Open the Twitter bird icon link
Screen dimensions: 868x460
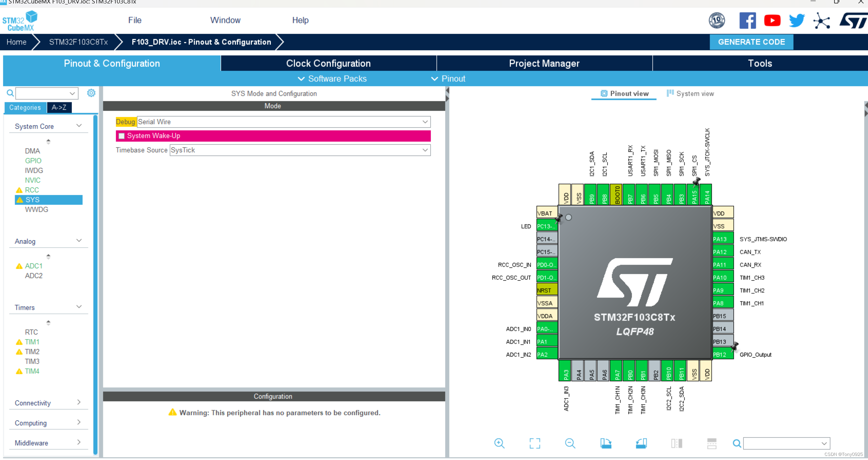tap(797, 21)
